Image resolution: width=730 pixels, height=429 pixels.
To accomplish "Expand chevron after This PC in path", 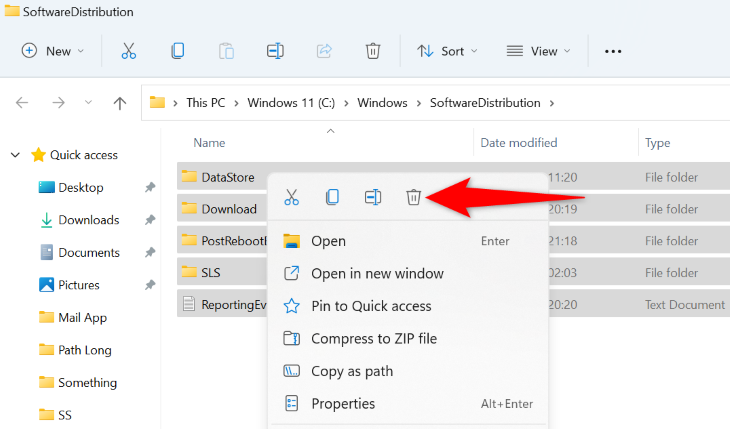I will click(237, 103).
